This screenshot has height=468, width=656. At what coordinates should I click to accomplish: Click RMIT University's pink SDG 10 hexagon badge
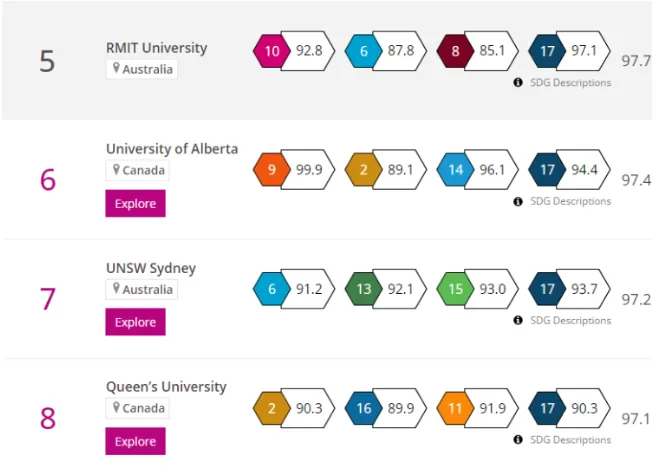(x=271, y=50)
